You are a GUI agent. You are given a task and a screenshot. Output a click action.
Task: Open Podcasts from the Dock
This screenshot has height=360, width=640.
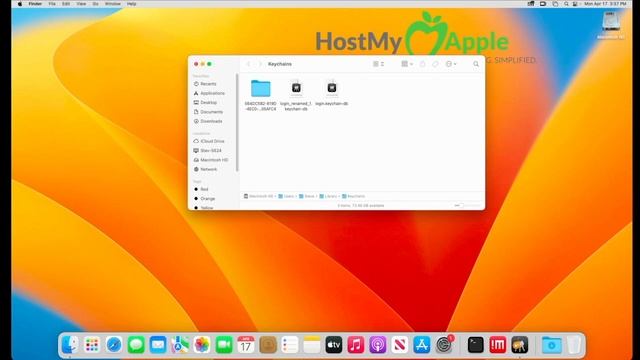(x=378, y=345)
